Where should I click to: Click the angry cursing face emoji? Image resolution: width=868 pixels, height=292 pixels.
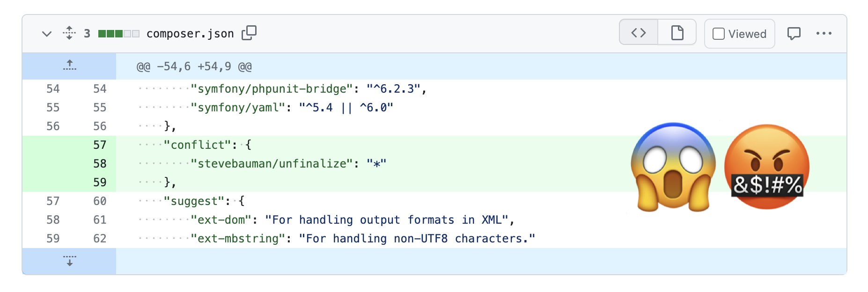click(767, 167)
